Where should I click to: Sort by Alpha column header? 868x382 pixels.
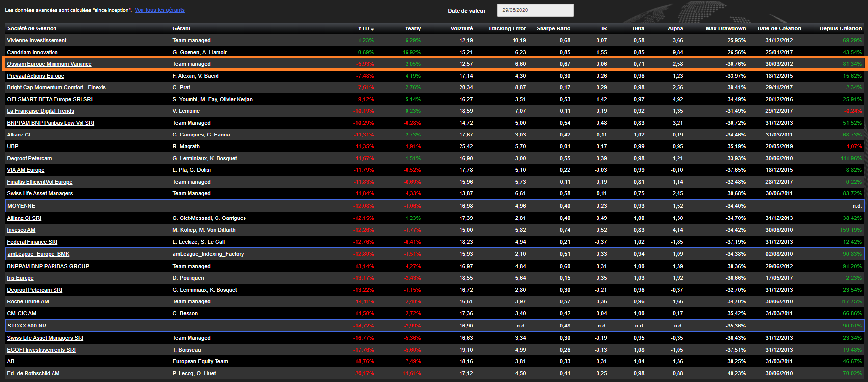point(675,28)
